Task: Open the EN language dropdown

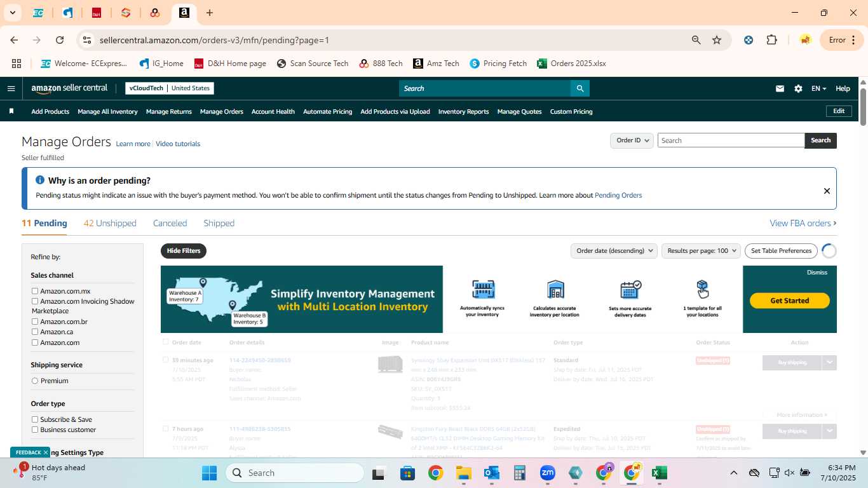Action: click(x=818, y=89)
